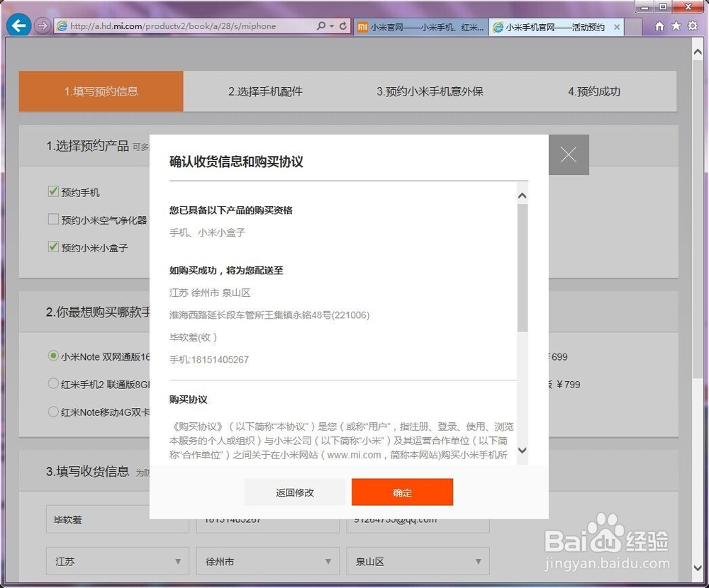The height and width of the screenshot is (588, 709).
Task: Open step 2.选择手机配件 tab
Action: coord(265,91)
